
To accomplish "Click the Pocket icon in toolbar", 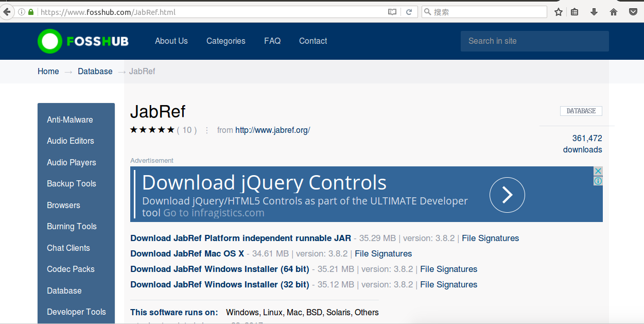I will pos(633,12).
